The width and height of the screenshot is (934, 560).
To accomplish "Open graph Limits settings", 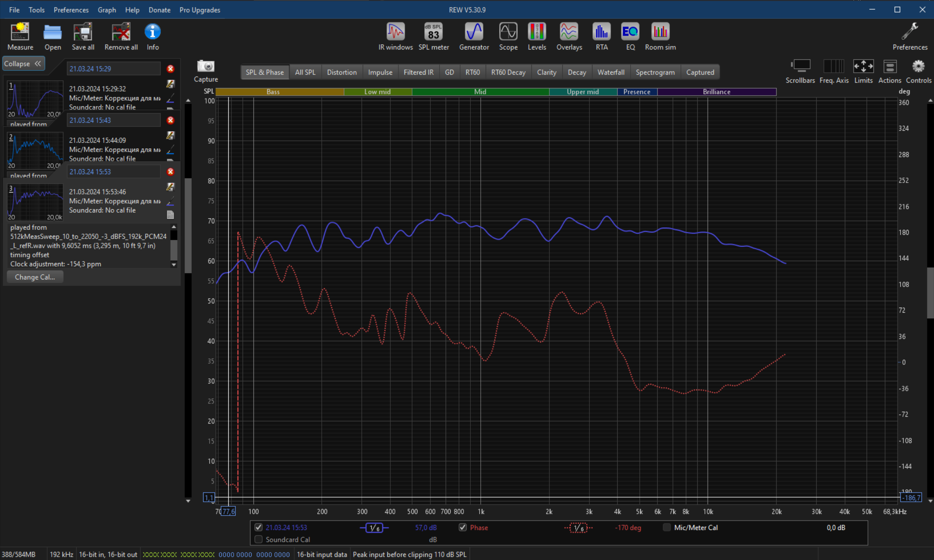I will [863, 71].
